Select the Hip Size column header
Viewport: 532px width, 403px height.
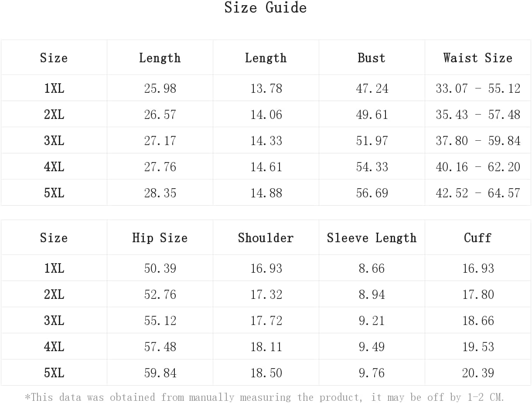(160, 238)
